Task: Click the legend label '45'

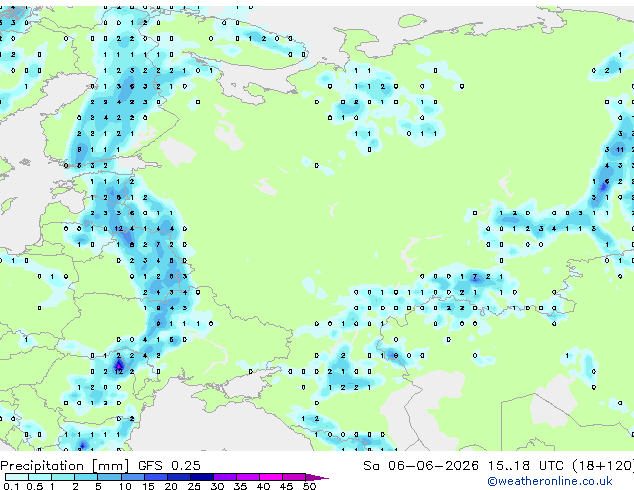Action: point(286,486)
